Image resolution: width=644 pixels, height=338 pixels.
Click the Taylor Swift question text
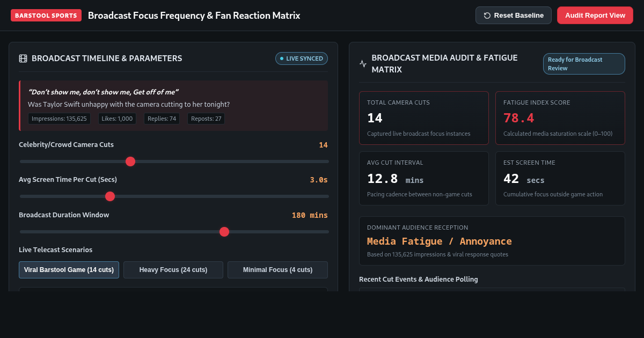[x=129, y=104]
